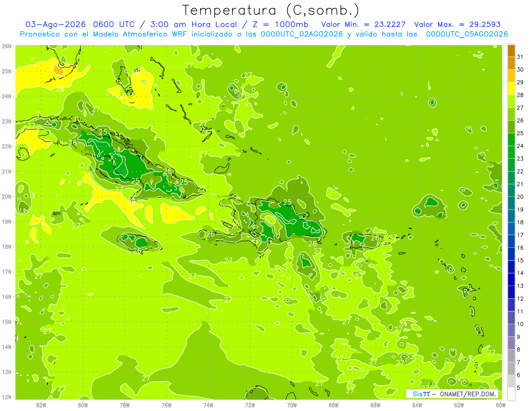532x411 pixels.
Task: Click the '72W' longitude axis label
Action: [x=250, y=405]
